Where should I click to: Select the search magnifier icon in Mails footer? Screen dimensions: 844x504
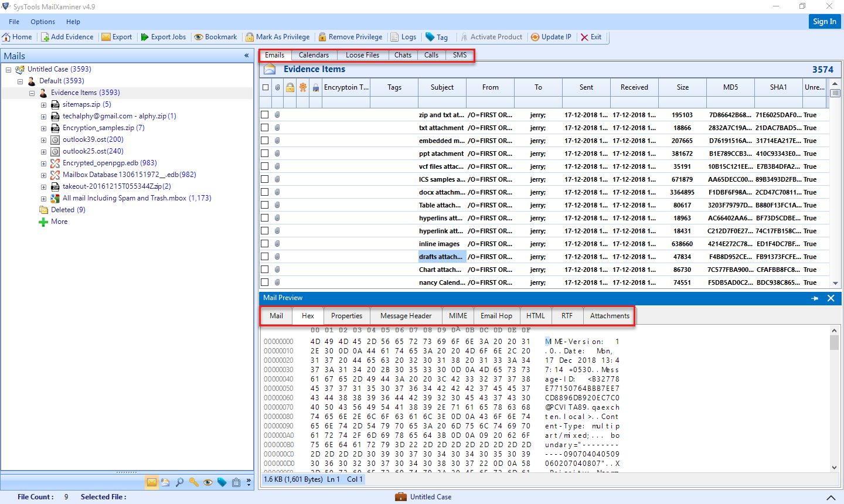pyautogui.click(x=180, y=482)
